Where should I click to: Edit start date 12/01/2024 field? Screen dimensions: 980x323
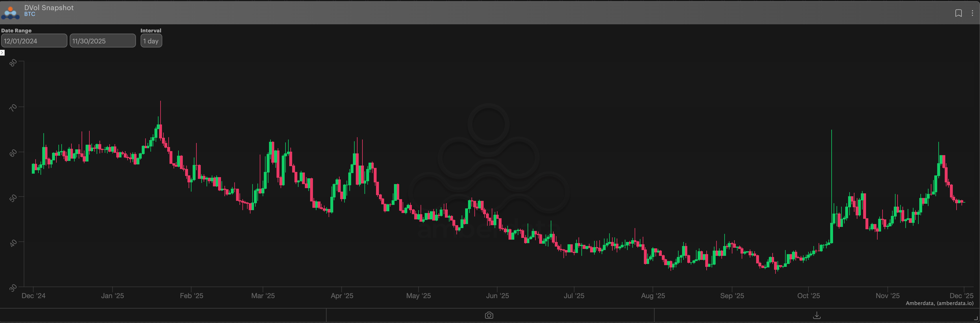(x=34, y=41)
